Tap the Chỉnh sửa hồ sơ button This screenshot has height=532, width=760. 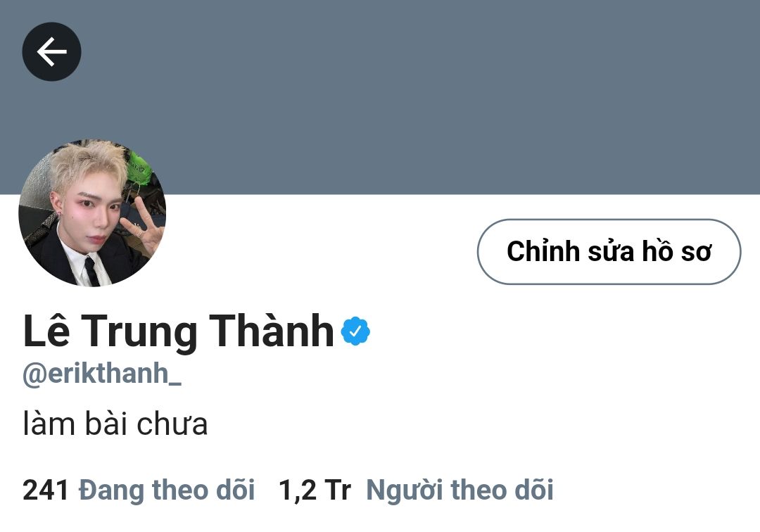point(609,251)
